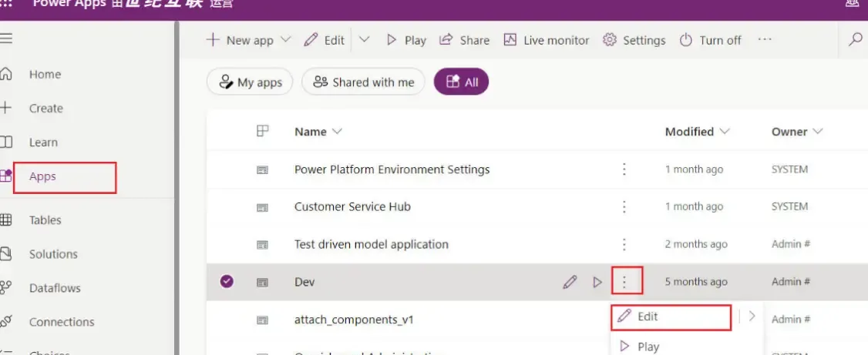Click the New app button
This screenshot has height=355, width=868.
tap(240, 40)
